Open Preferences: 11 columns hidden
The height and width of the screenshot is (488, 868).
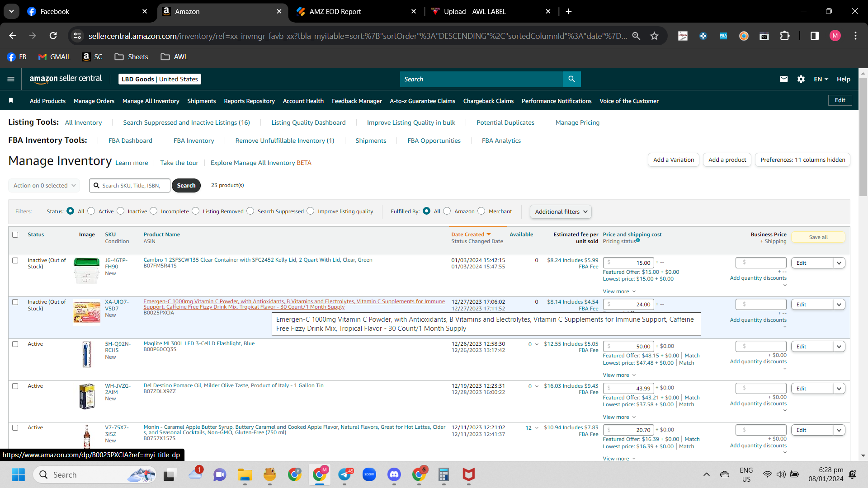(x=803, y=160)
